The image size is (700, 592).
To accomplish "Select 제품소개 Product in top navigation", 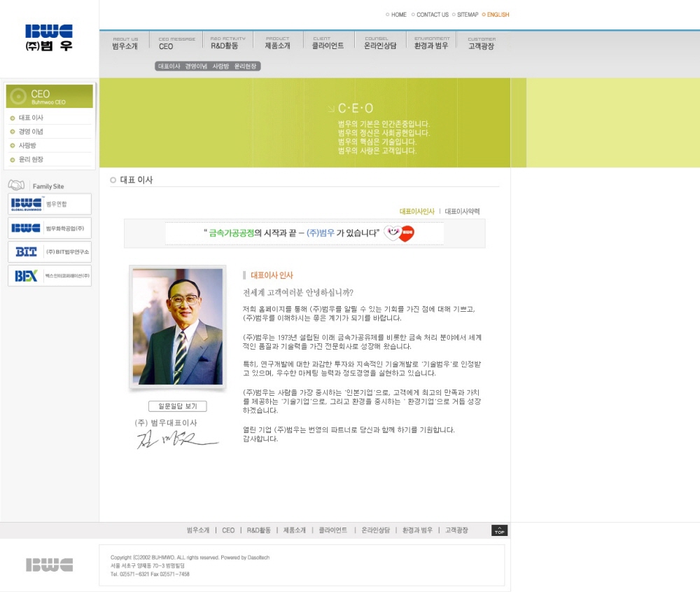I will (x=277, y=43).
